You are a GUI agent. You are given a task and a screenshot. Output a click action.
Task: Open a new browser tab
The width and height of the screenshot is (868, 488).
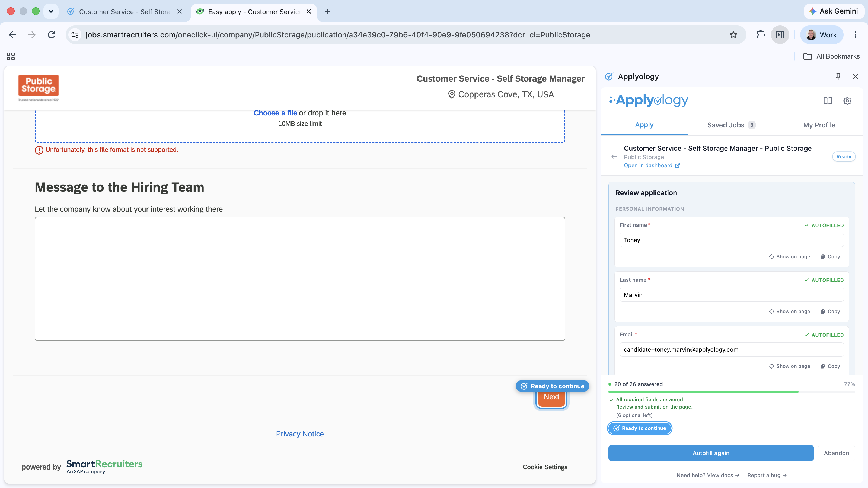click(327, 11)
